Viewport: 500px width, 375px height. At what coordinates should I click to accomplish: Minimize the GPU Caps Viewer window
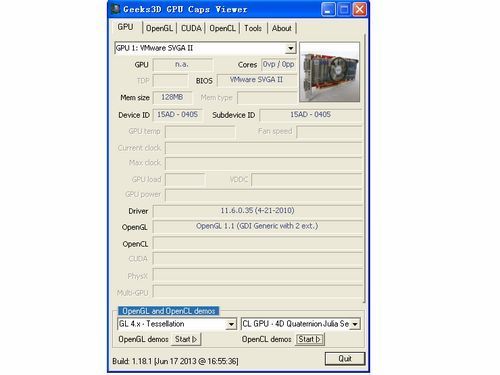pyautogui.click(x=328, y=9)
